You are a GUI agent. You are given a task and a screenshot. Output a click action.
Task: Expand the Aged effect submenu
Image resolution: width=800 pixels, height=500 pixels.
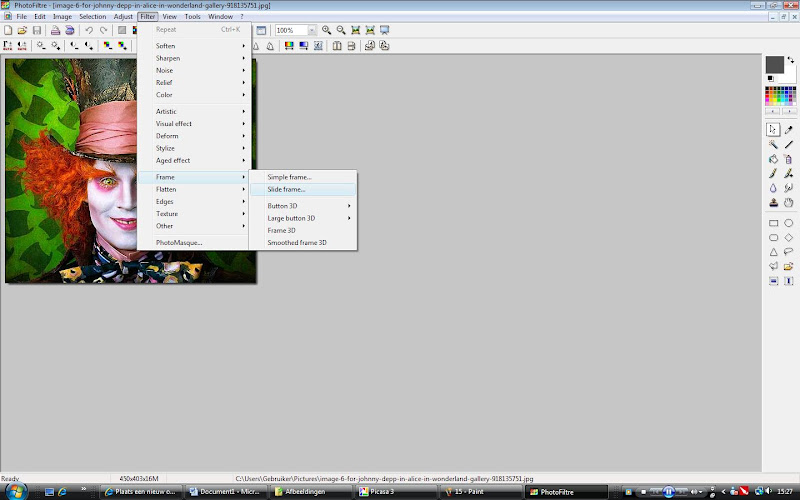click(x=194, y=160)
